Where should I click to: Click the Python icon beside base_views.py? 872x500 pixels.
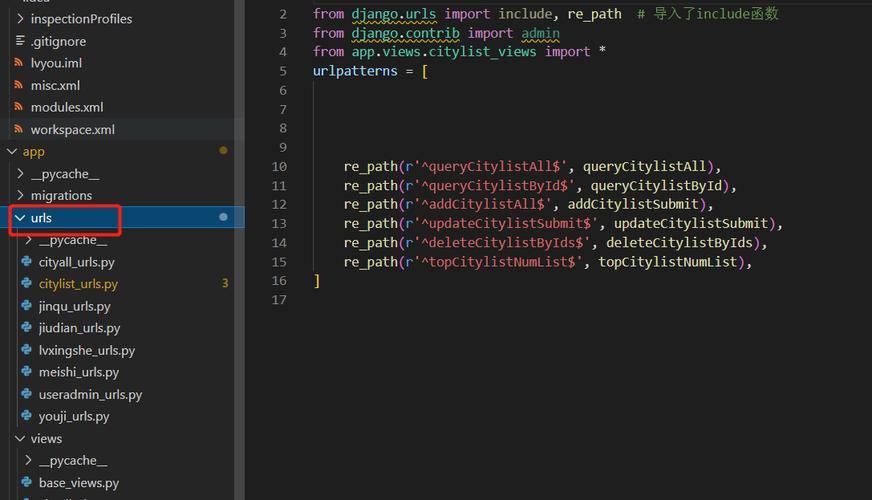tap(28, 483)
